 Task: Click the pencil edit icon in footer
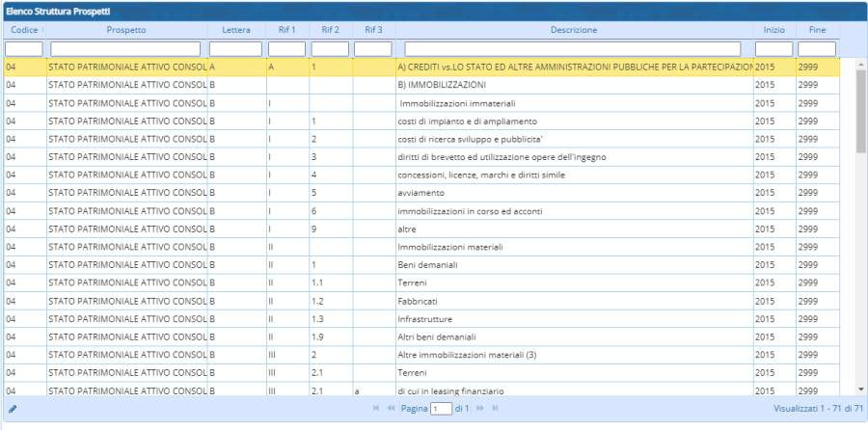13,409
